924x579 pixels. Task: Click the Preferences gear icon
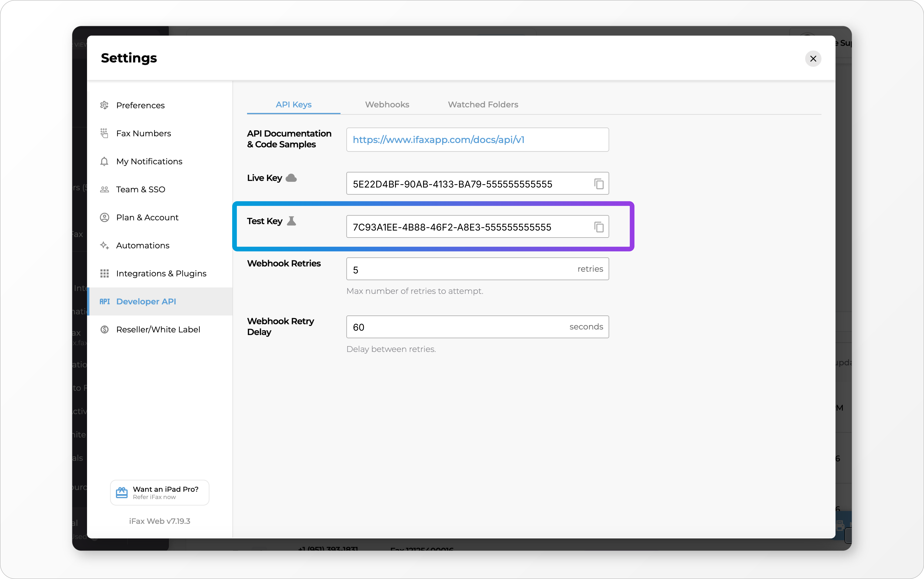click(104, 105)
